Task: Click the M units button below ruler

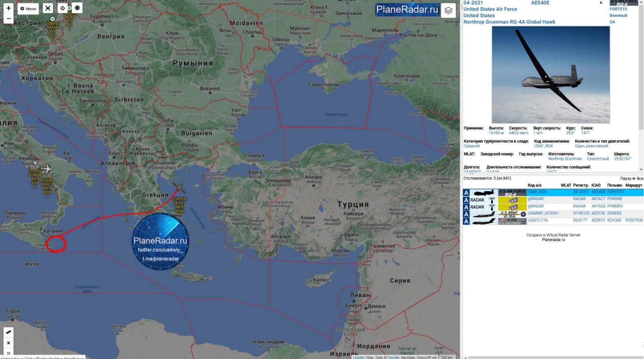Action: tap(9, 353)
